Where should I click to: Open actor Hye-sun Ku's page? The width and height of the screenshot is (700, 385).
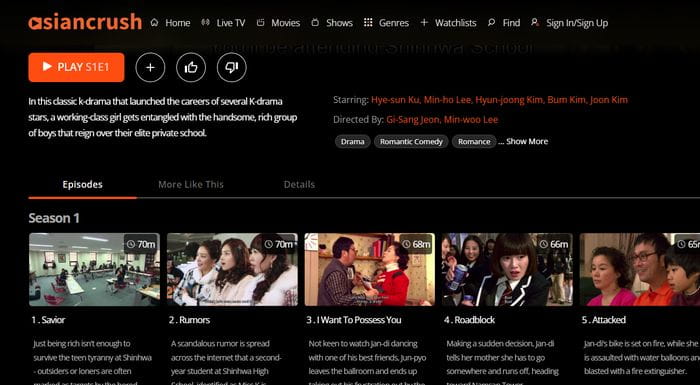pos(396,100)
